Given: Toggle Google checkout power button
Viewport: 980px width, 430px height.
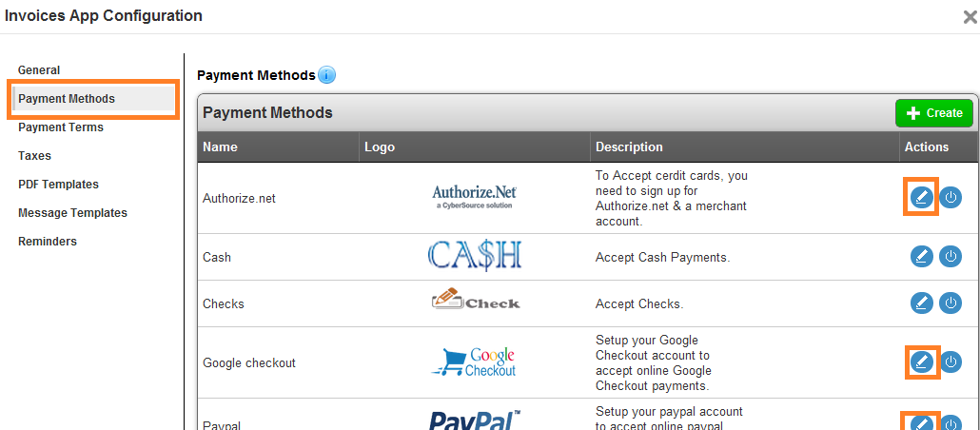Looking at the screenshot, I should click(x=951, y=362).
